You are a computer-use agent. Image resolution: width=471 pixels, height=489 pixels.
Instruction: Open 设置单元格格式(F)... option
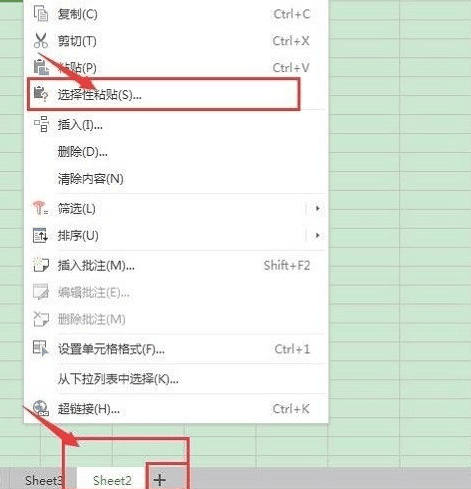tap(111, 349)
